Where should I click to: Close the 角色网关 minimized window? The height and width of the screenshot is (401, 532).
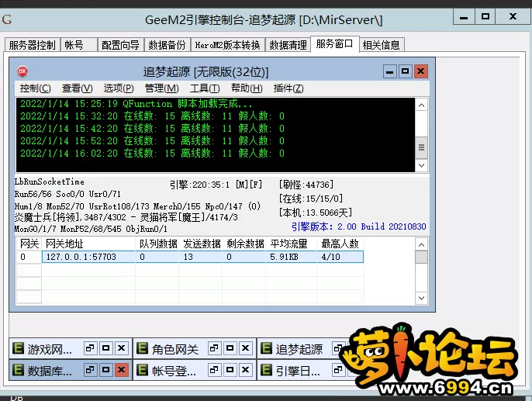coord(246,348)
